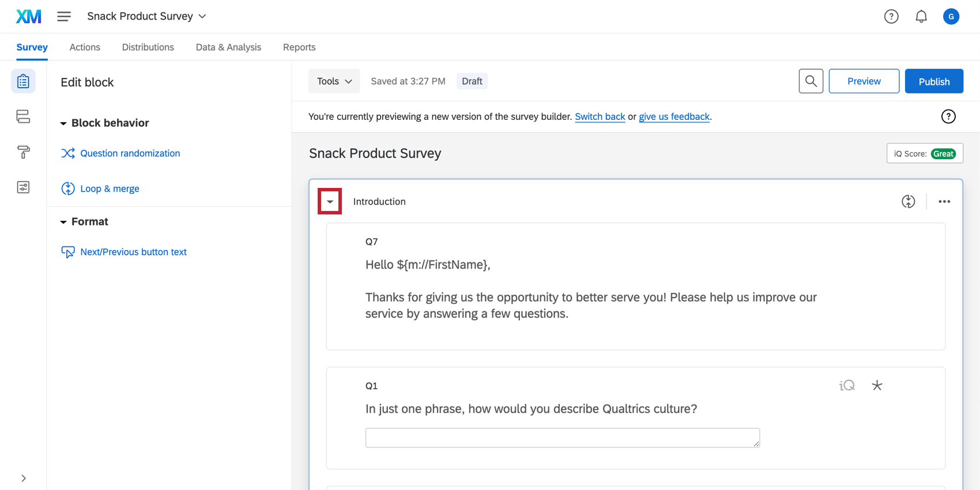
Task: Collapse the Block behavior section
Action: pos(63,123)
